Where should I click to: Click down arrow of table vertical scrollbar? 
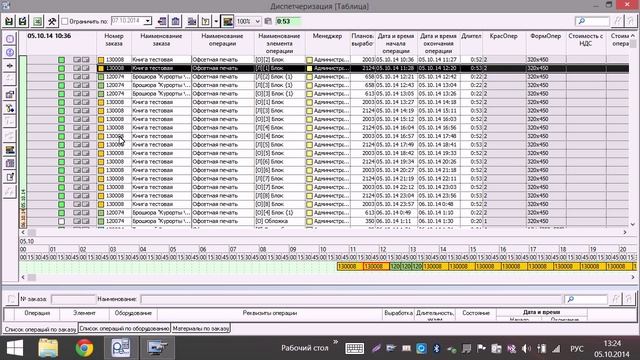633,224
